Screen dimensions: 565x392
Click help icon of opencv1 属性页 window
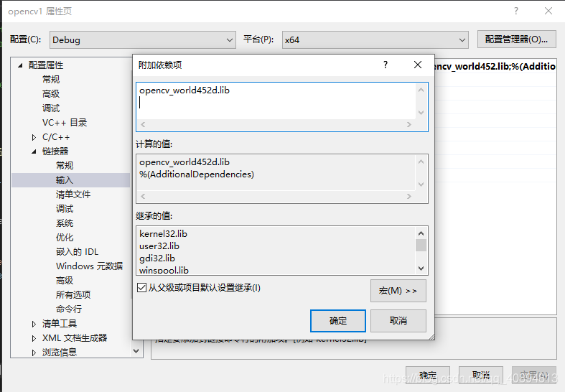[x=516, y=11]
